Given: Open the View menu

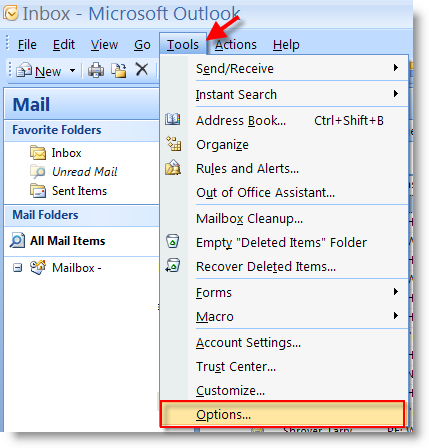Looking at the screenshot, I should (x=104, y=45).
